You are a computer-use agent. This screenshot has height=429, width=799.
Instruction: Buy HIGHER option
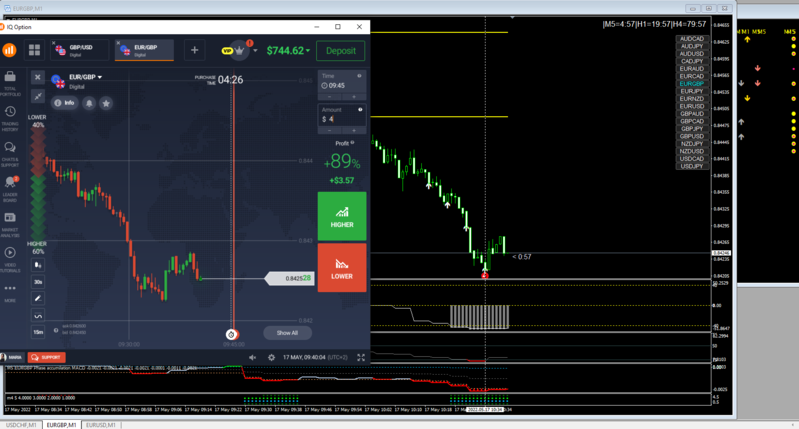[342, 216]
